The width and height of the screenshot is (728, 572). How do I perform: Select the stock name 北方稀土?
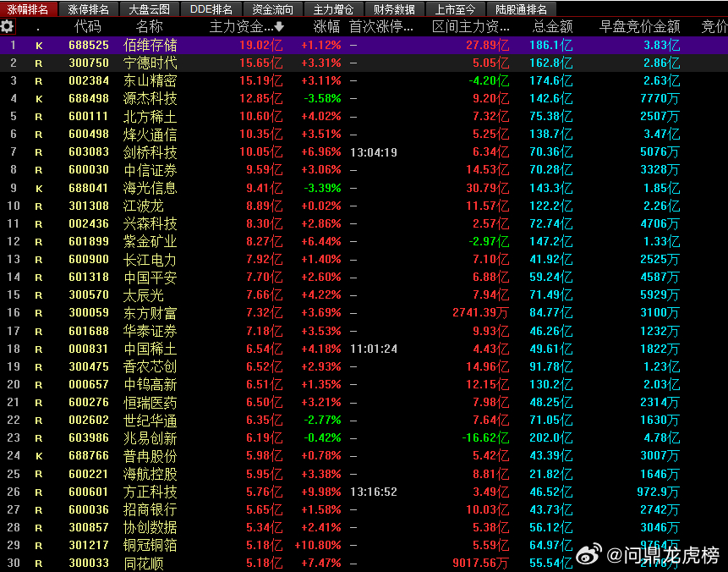[150, 117]
